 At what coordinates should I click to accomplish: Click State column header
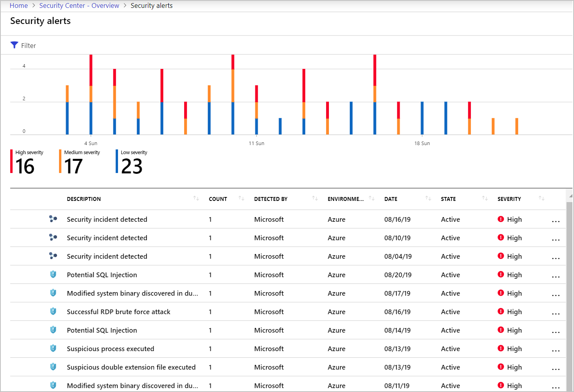coord(448,199)
